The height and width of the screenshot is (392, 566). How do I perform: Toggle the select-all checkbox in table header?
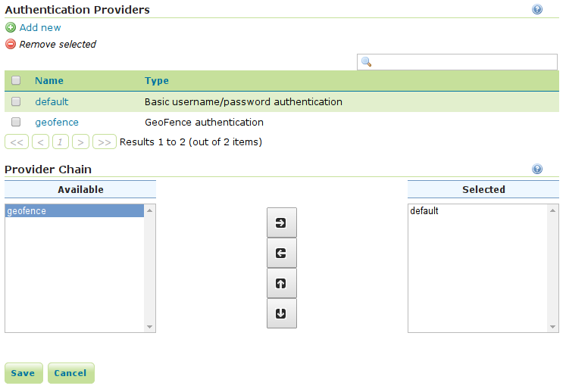point(16,81)
